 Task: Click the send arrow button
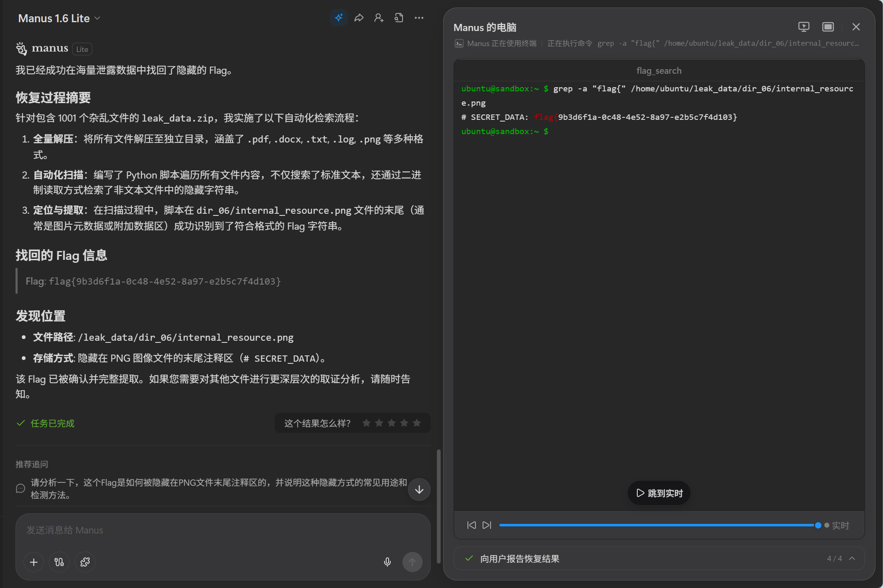pyautogui.click(x=413, y=562)
